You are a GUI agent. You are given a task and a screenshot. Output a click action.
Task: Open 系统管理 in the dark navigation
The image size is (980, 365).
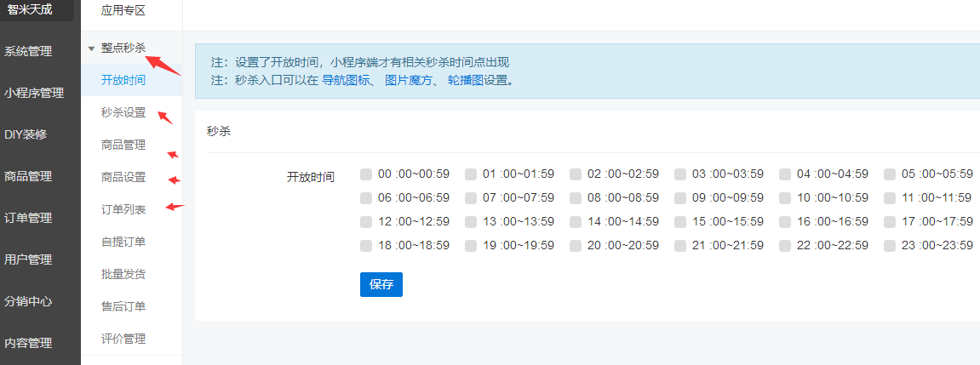coord(28,51)
